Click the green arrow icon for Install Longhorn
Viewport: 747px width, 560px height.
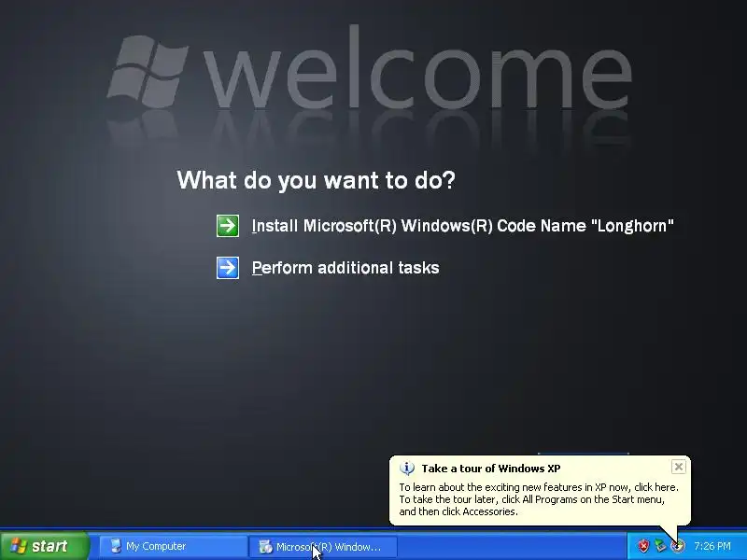tap(228, 226)
